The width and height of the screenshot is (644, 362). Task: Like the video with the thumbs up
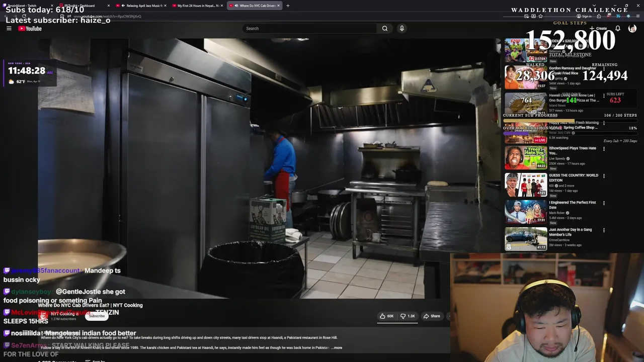point(387,316)
